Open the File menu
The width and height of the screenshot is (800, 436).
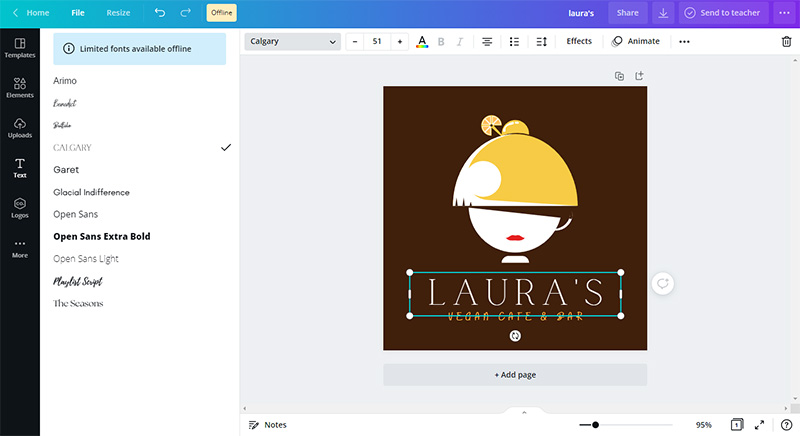click(x=78, y=13)
